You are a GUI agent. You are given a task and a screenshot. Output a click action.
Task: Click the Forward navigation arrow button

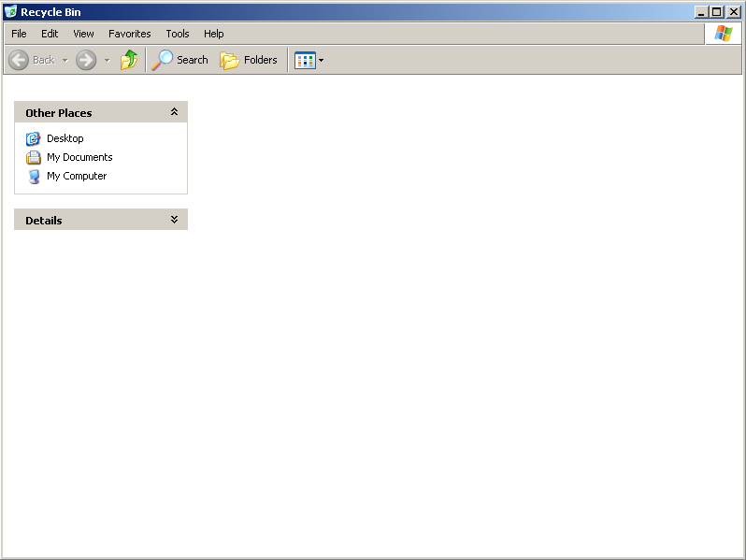(x=86, y=60)
